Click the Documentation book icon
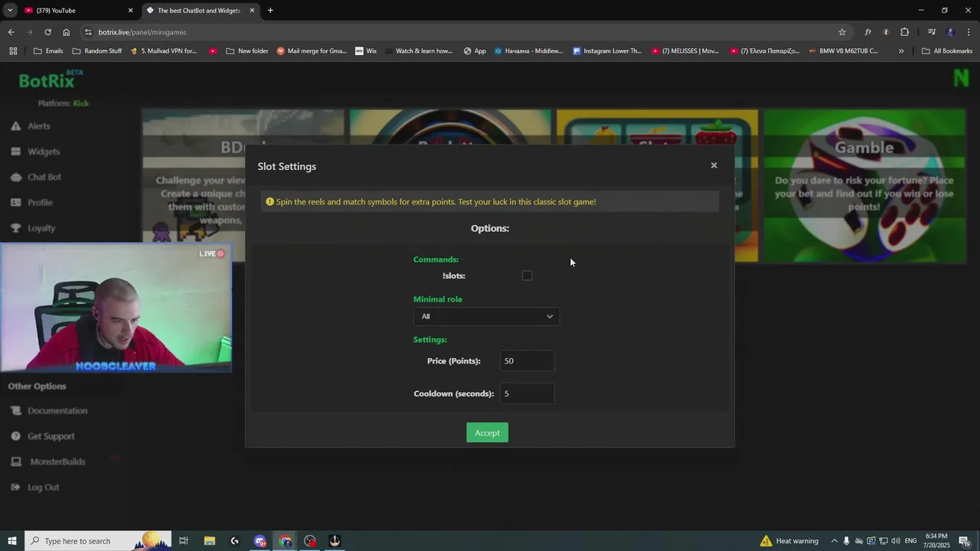Viewport: 980px width, 551px height. (x=15, y=411)
